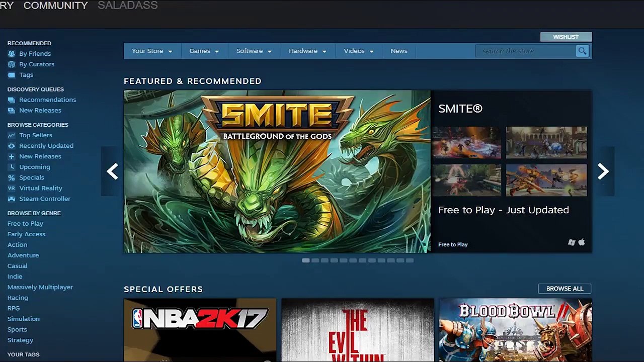Open the Recently Updated text link

46,146
